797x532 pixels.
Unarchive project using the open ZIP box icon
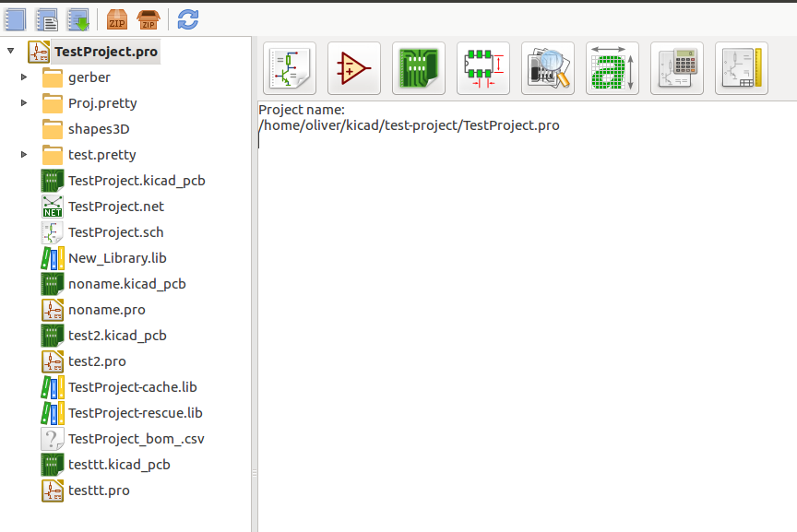149,19
